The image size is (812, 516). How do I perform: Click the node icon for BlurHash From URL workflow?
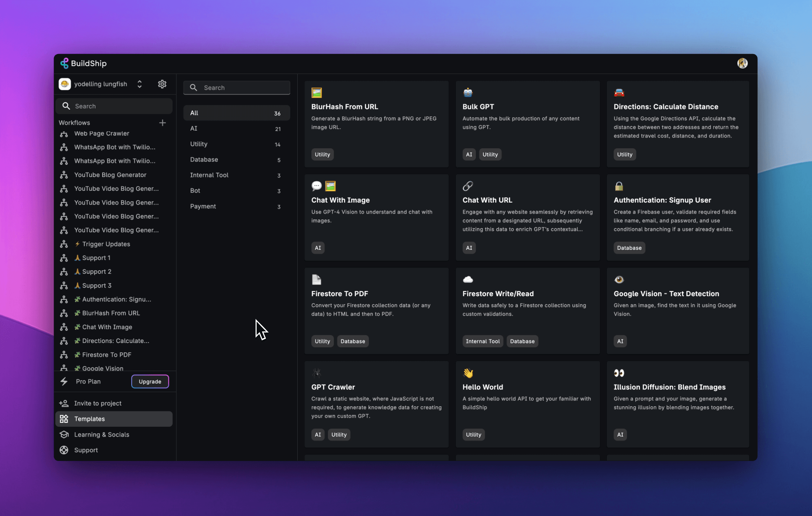coord(64,312)
